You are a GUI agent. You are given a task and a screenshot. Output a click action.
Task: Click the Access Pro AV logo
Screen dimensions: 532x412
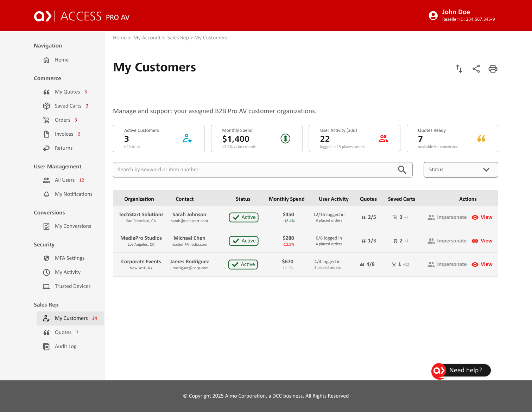pyautogui.click(x=82, y=16)
